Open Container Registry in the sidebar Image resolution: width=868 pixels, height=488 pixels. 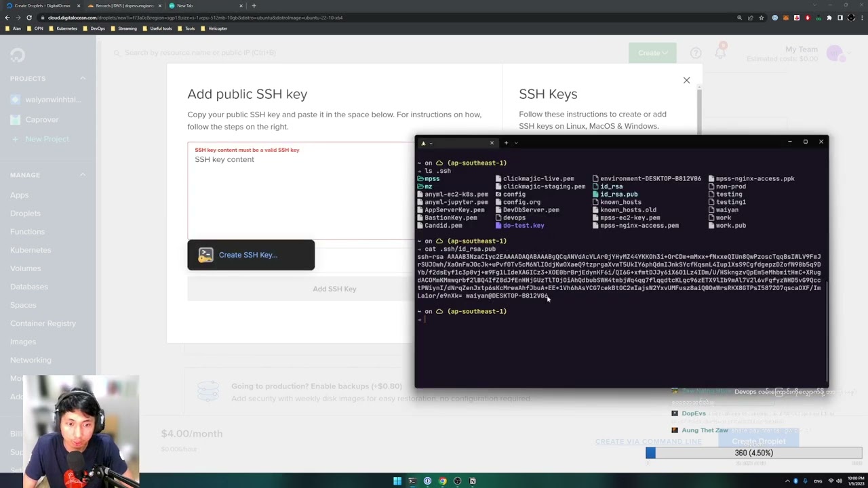(43, 323)
